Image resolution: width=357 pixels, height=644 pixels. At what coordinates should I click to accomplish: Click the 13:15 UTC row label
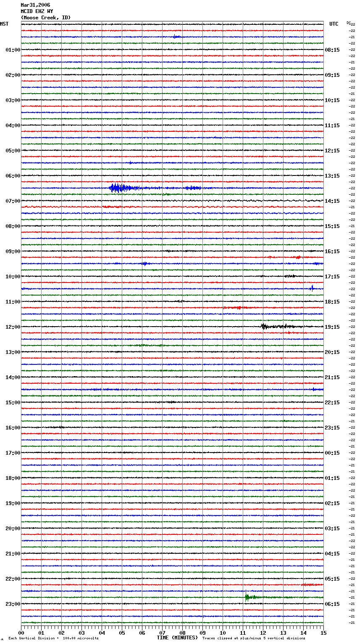pyautogui.click(x=332, y=176)
